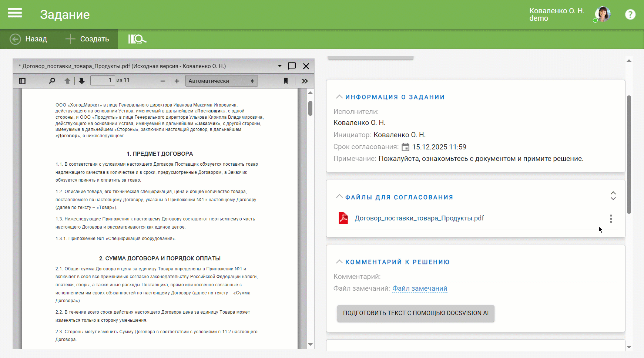
Task: Open PDF viewer additional tools
Action: tap(305, 81)
